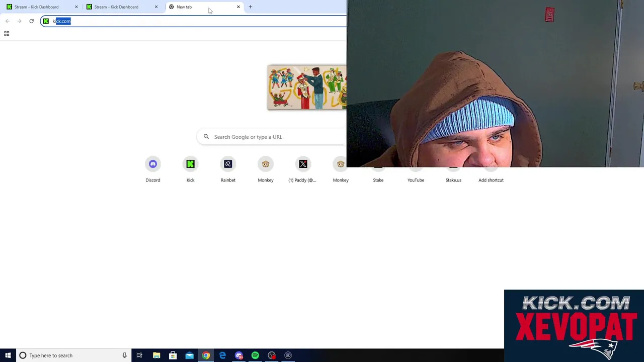Open the YouTube shortcut
Screen dimensions: 644x362
[x=416, y=176]
